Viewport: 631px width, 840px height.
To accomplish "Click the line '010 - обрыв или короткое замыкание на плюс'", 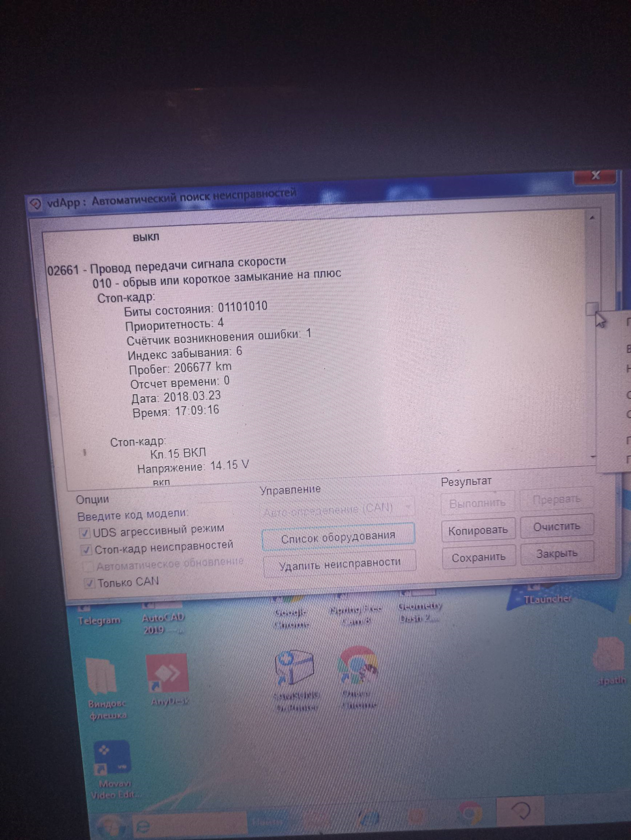I will coord(217,279).
